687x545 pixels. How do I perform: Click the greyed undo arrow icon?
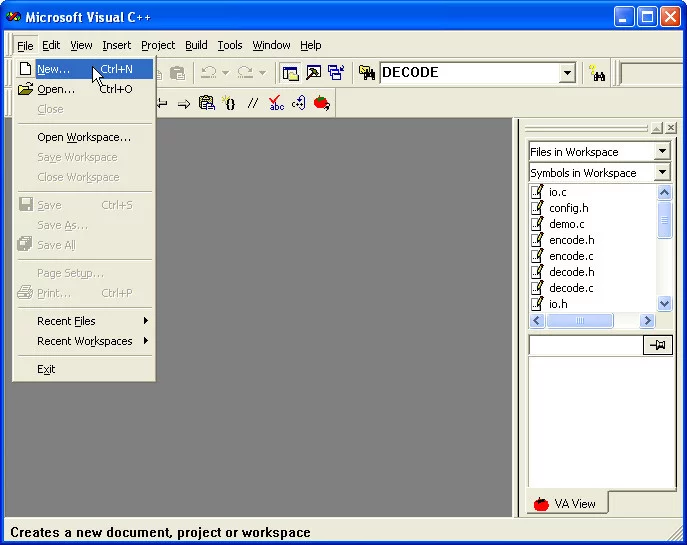click(x=209, y=73)
